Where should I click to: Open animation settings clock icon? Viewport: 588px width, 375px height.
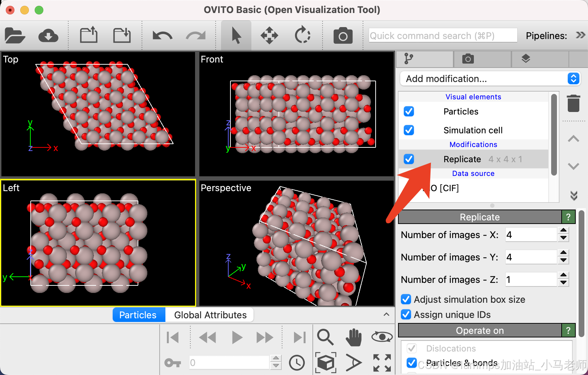tap(297, 363)
